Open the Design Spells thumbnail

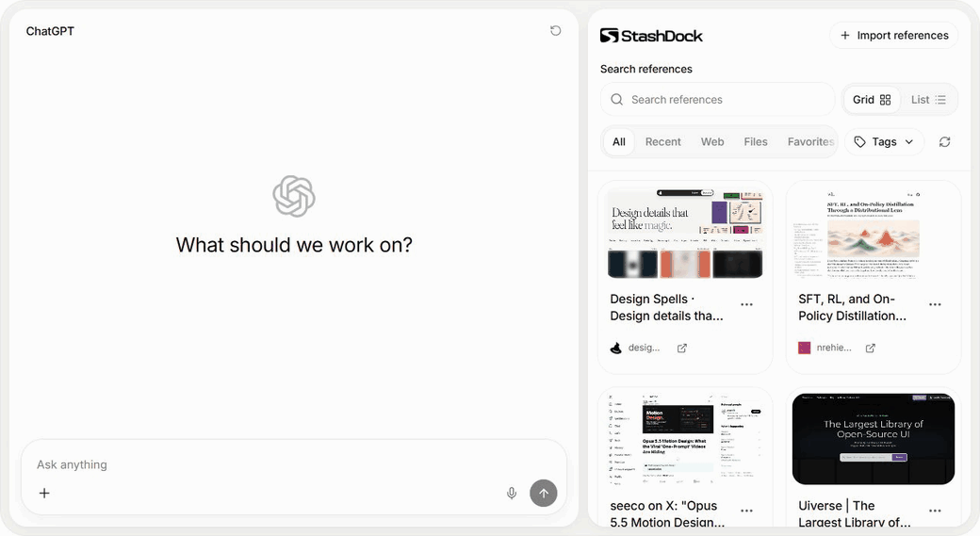685,233
